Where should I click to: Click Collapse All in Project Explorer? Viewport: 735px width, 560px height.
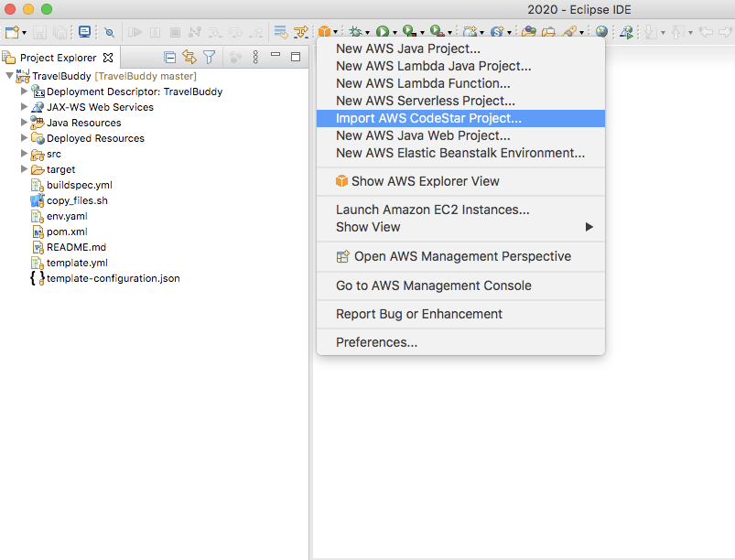(169, 57)
